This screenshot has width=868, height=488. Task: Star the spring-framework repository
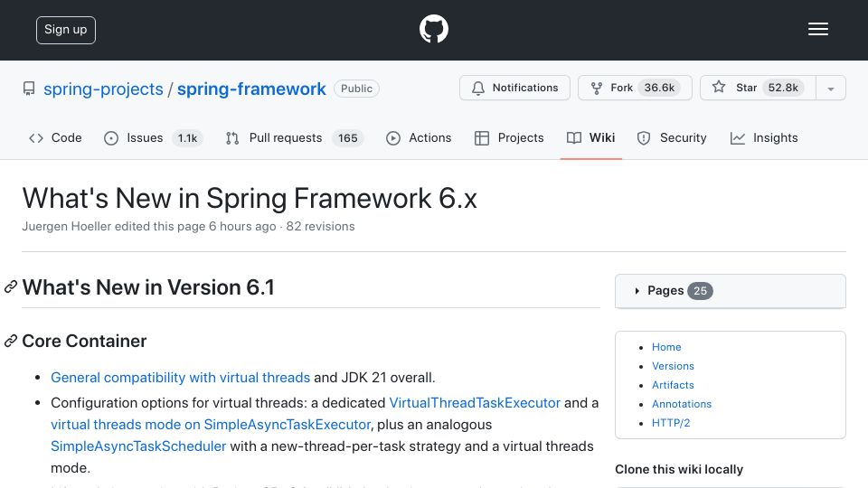point(758,88)
